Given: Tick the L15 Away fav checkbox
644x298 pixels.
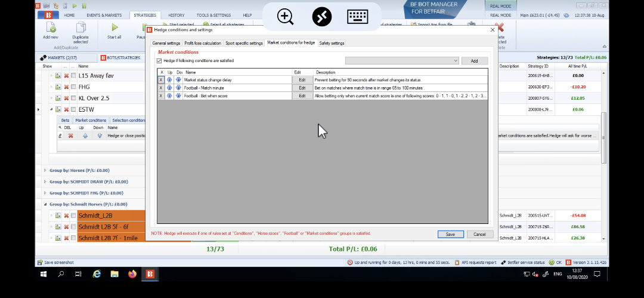Looking at the screenshot, I should pos(73,76).
